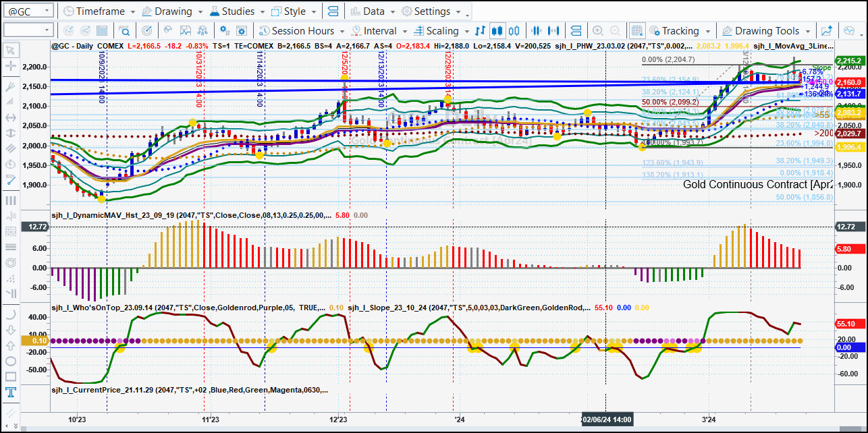
Task: Click the sjh_I_CurrentPrice study label
Action: click(x=190, y=390)
